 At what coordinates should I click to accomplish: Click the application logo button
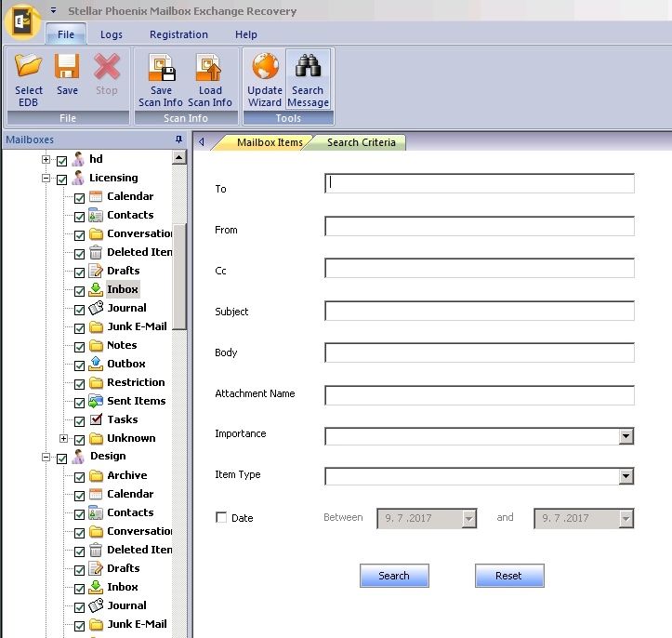click(x=22, y=21)
